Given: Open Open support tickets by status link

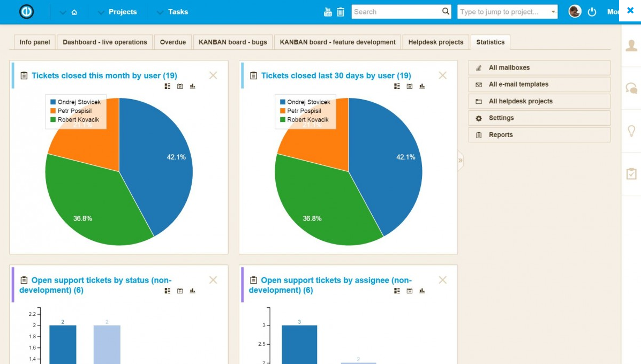Looking at the screenshot, I should pos(96,285).
